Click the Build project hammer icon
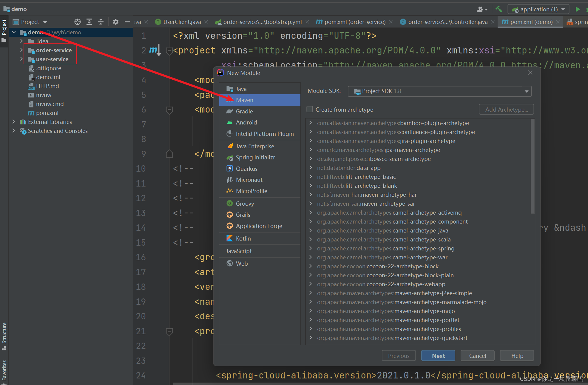This screenshot has width=588, height=385. click(499, 9)
